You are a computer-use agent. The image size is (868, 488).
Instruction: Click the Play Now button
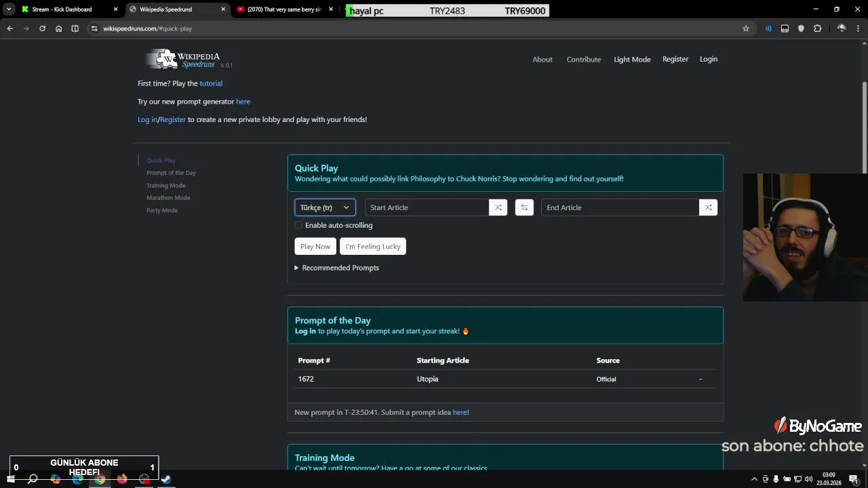315,247
